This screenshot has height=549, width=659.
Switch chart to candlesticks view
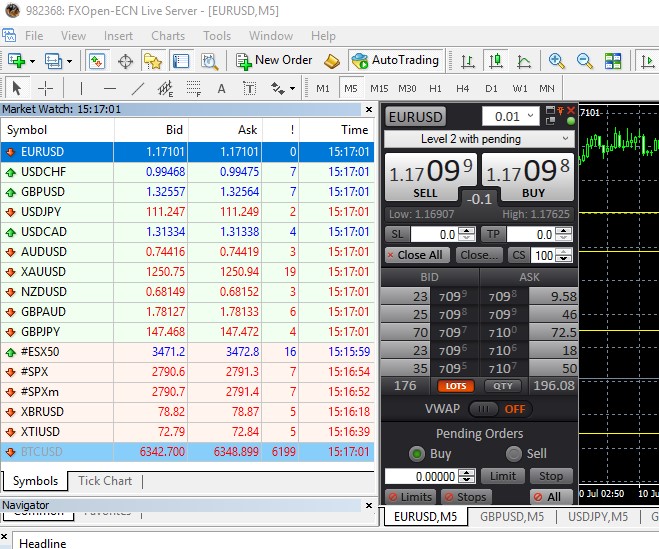coord(495,60)
